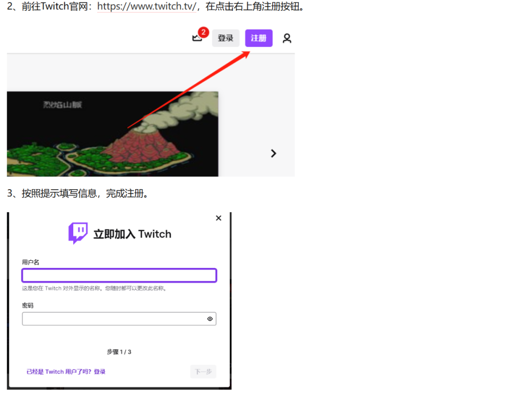Focus the 用户名 username field
532x394 pixels.
(119, 275)
